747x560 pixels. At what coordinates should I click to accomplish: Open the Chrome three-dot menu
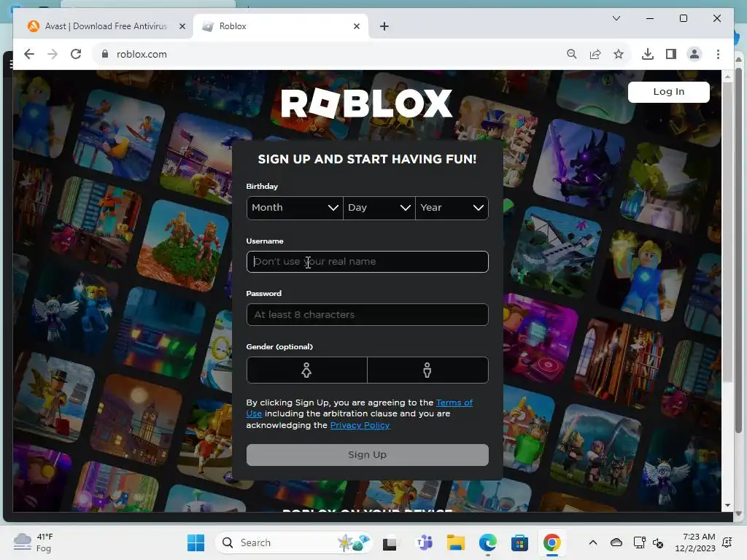(x=718, y=54)
